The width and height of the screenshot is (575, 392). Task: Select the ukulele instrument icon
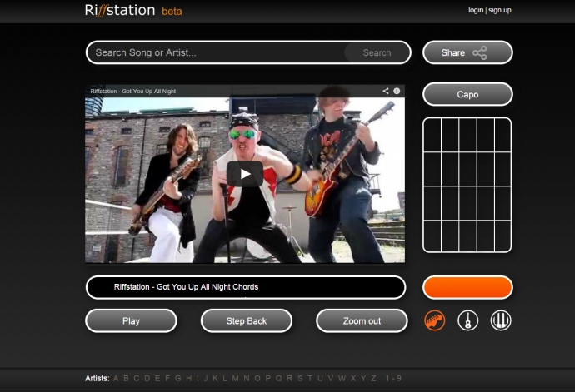tap(468, 320)
